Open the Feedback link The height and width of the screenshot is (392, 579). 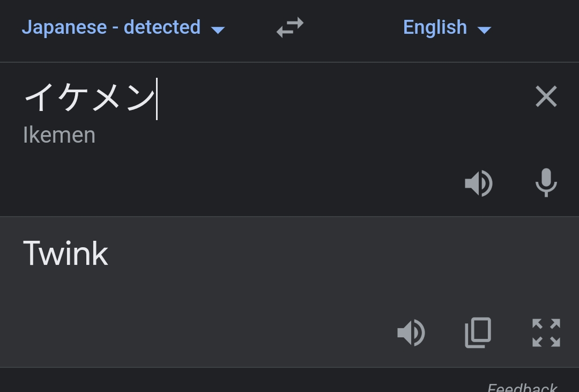(x=522, y=387)
